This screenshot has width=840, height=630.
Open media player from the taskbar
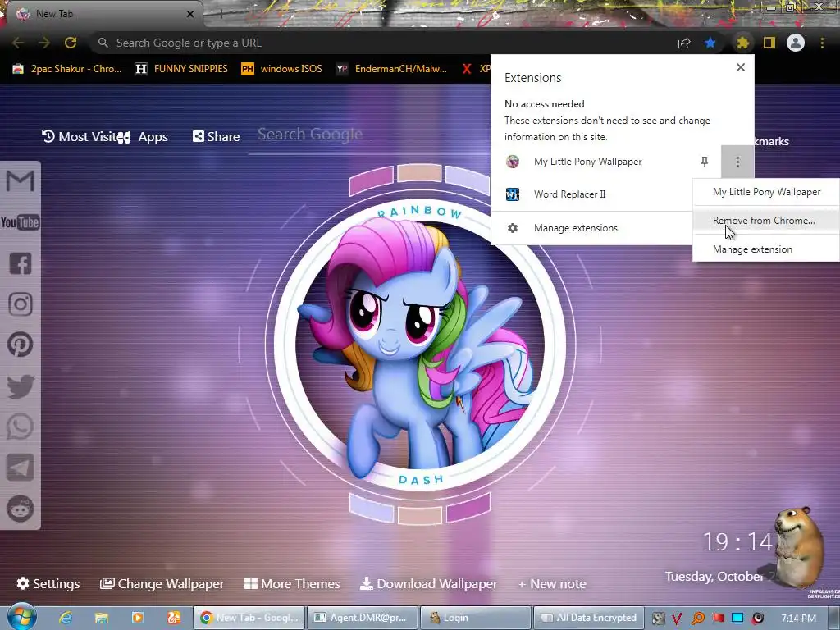coord(138,618)
